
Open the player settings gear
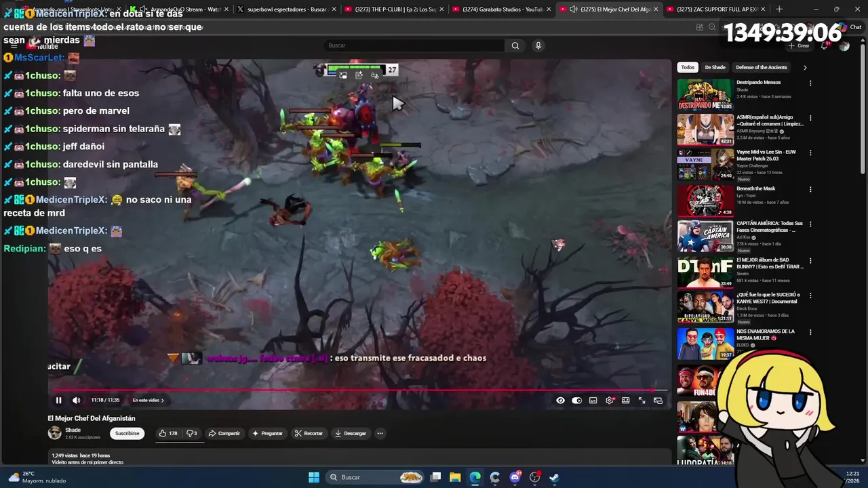click(610, 401)
